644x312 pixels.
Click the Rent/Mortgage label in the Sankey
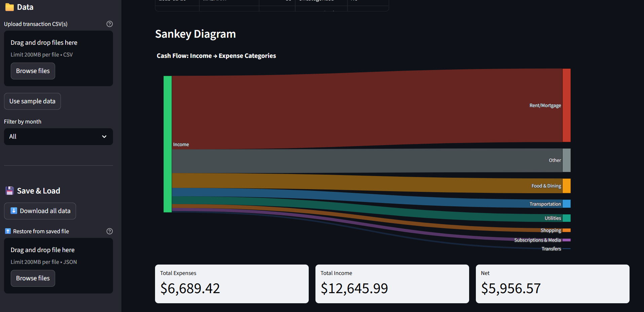tap(545, 105)
